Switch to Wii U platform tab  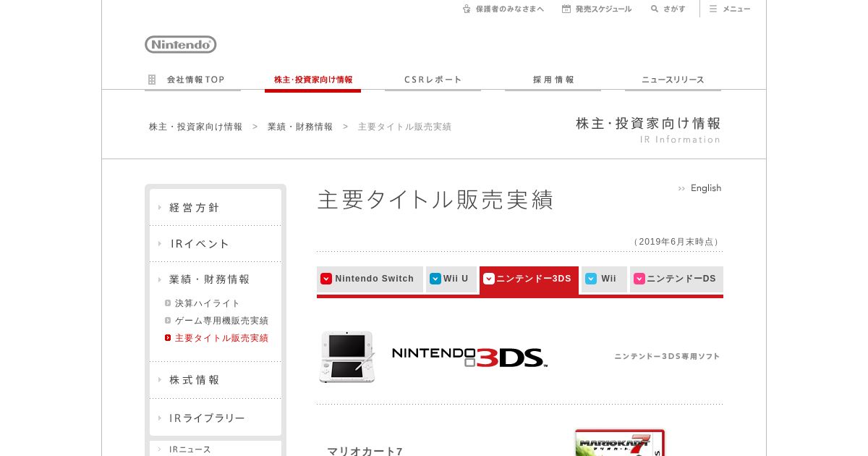pos(451,279)
